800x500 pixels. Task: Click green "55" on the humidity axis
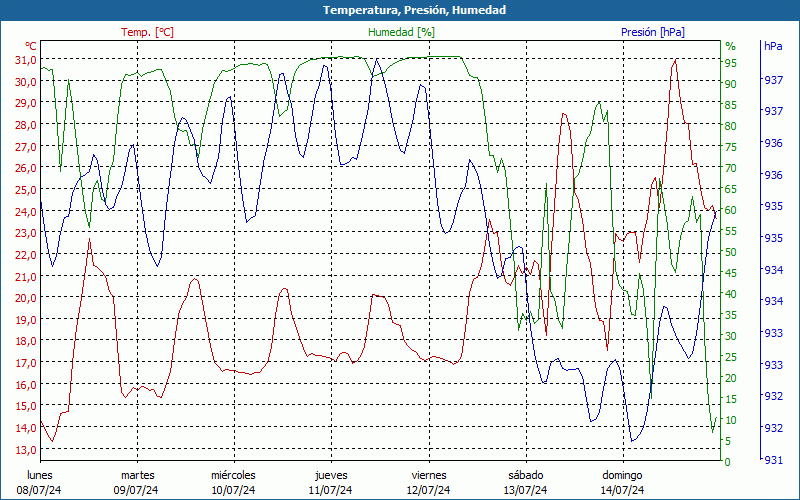coord(731,231)
